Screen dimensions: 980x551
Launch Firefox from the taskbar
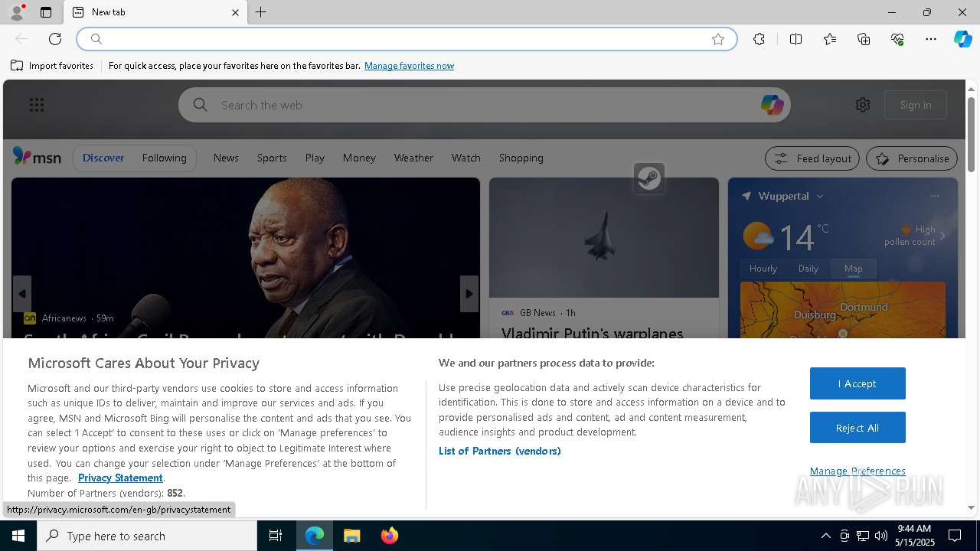pyautogui.click(x=390, y=536)
